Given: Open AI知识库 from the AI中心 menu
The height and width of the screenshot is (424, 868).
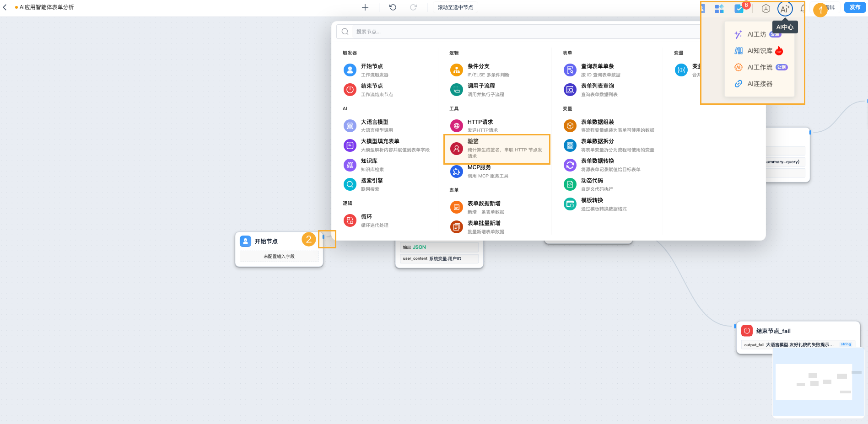Looking at the screenshot, I should tap(759, 51).
